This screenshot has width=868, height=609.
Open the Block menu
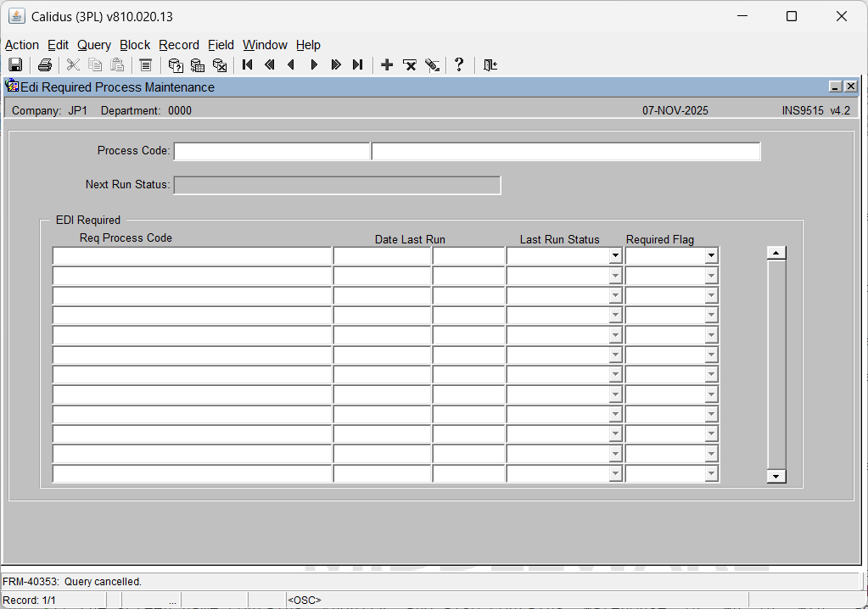[x=135, y=45]
